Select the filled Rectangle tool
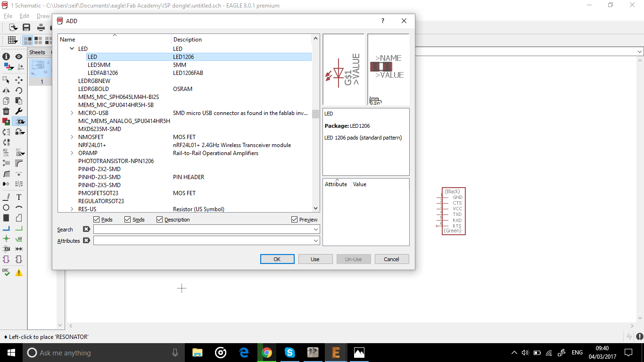644x362 pixels. click(6, 218)
